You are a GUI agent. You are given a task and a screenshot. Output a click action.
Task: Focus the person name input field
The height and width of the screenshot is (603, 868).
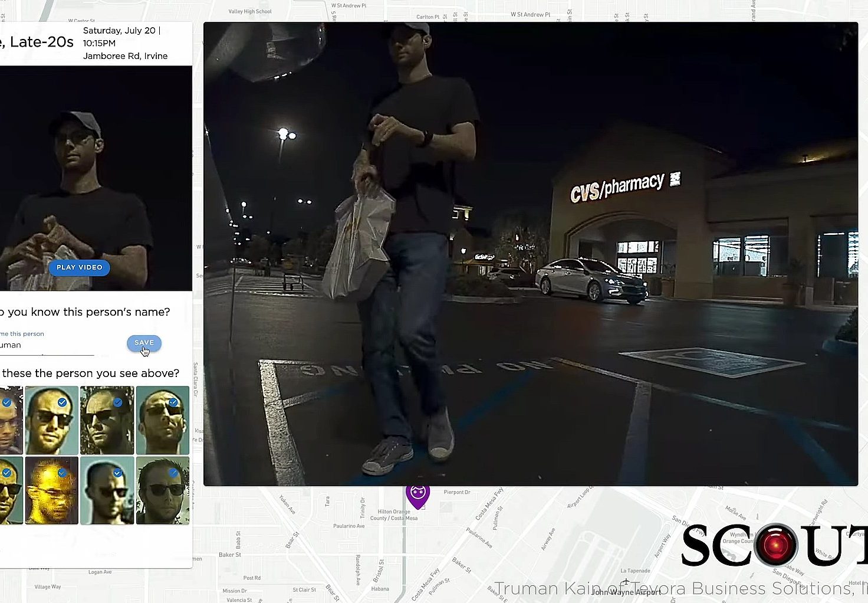47,345
